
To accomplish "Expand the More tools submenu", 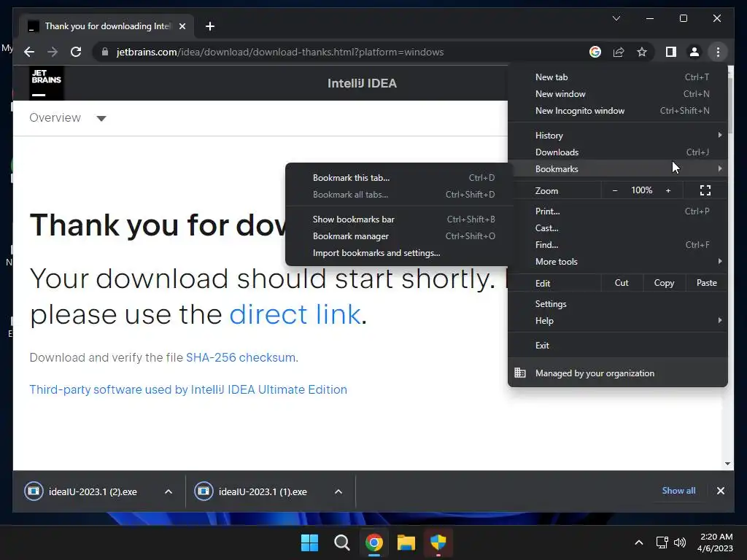I will [x=617, y=262].
